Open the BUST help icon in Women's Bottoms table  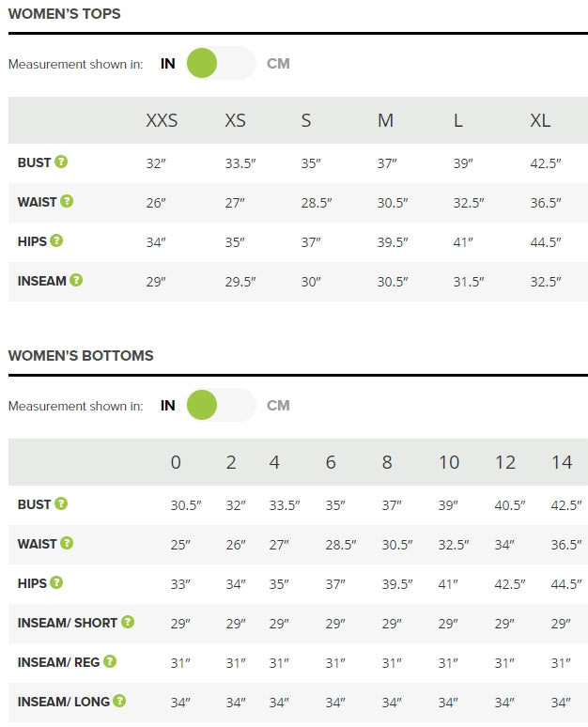[x=61, y=503]
